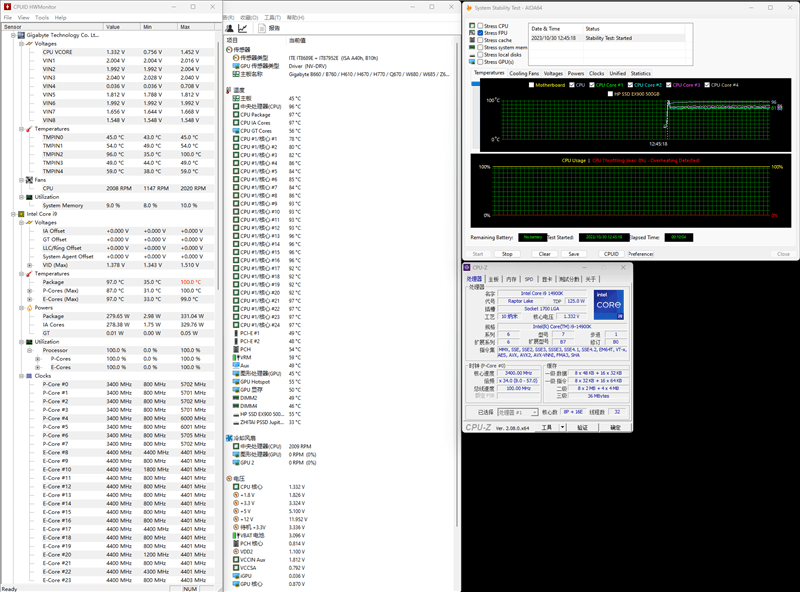
Task: Click the Clocks node icon in HWMonitor
Action: pyautogui.click(x=29, y=376)
